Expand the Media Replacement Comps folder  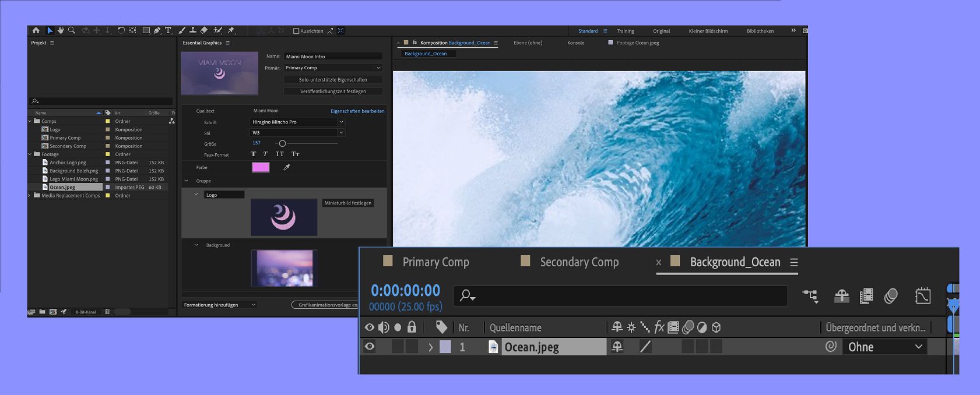30,196
